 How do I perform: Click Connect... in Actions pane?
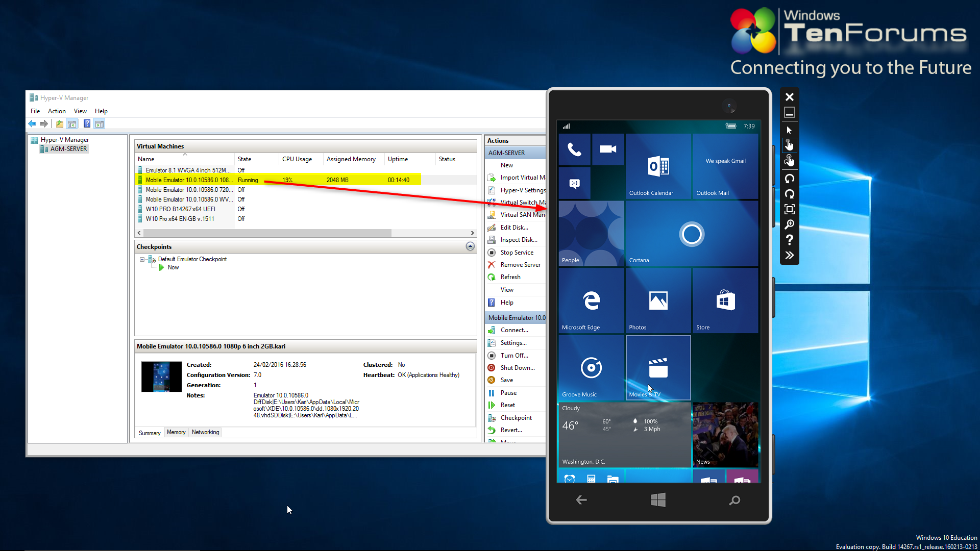[514, 330]
